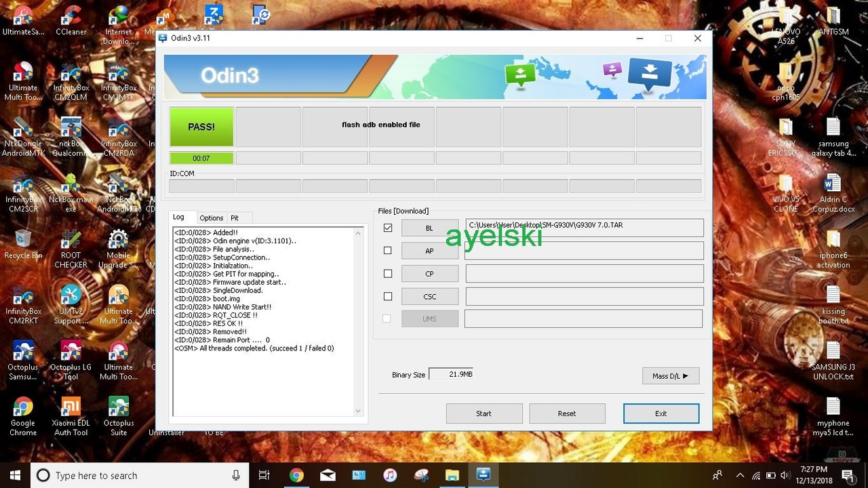The height and width of the screenshot is (488, 868).
Task: Click the taskbar clock showing 7:27 PM
Action: 814,475
